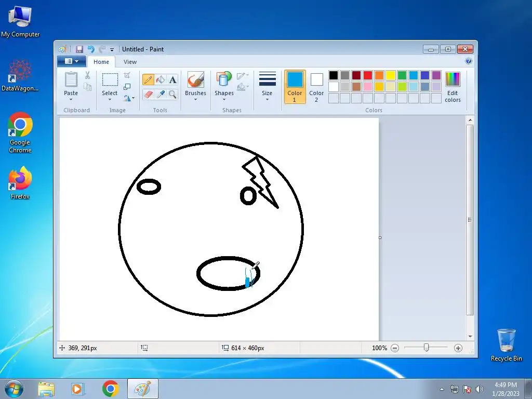The width and height of the screenshot is (532, 399).
Task: Open the Shapes gallery dropdown
Action: pyautogui.click(x=224, y=87)
